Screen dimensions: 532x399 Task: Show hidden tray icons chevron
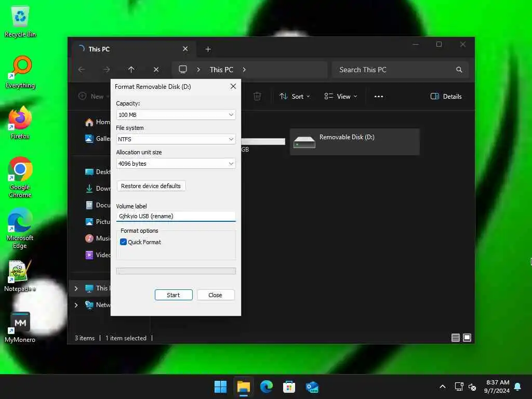pos(443,387)
